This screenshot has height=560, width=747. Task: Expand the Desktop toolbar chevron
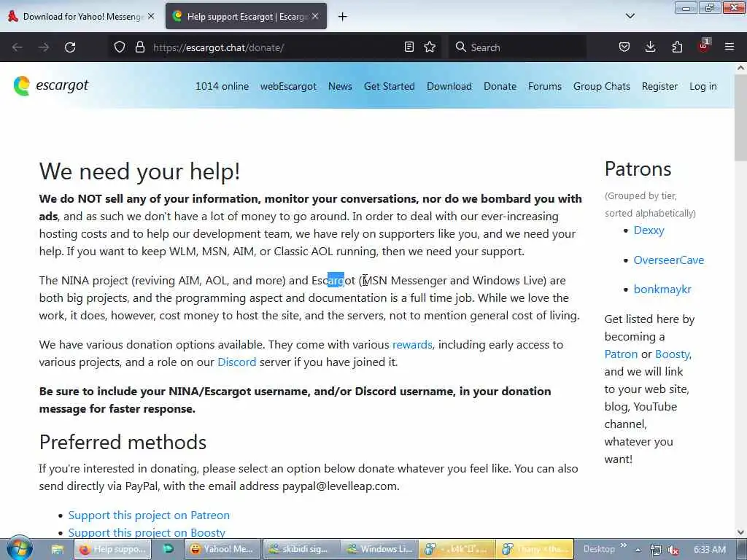[x=623, y=545]
